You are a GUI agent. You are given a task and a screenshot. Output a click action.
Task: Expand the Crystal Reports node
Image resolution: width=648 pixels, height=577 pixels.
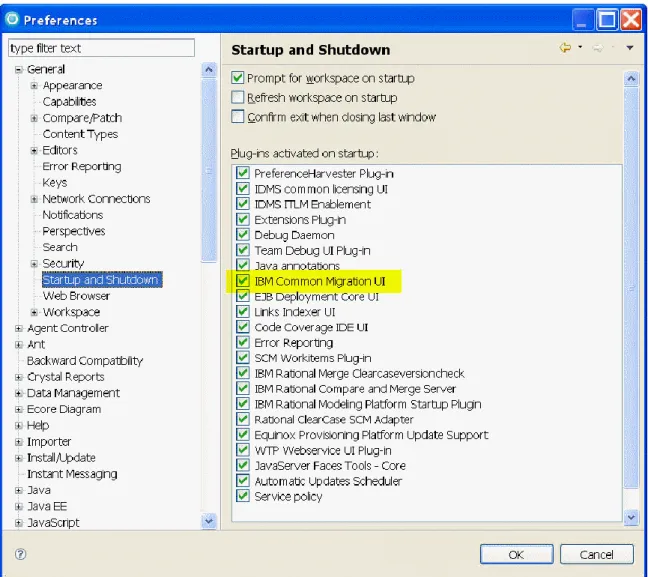[18, 377]
